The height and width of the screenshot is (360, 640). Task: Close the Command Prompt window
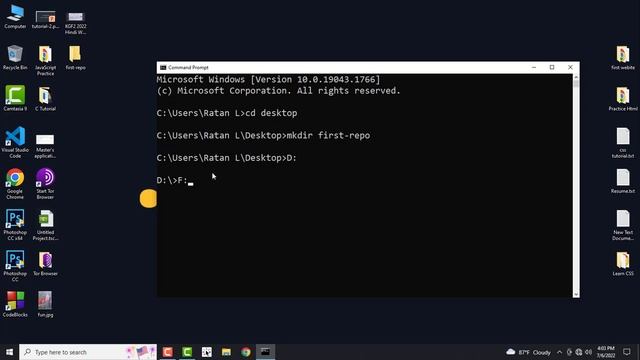(570, 67)
